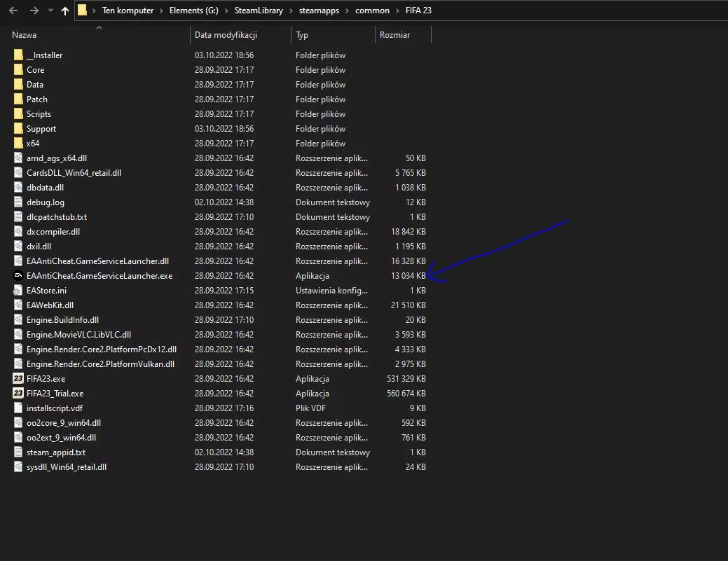Navigate to SteamLibrary breadcrumb
The width and height of the screenshot is (728, 561).
259,11
